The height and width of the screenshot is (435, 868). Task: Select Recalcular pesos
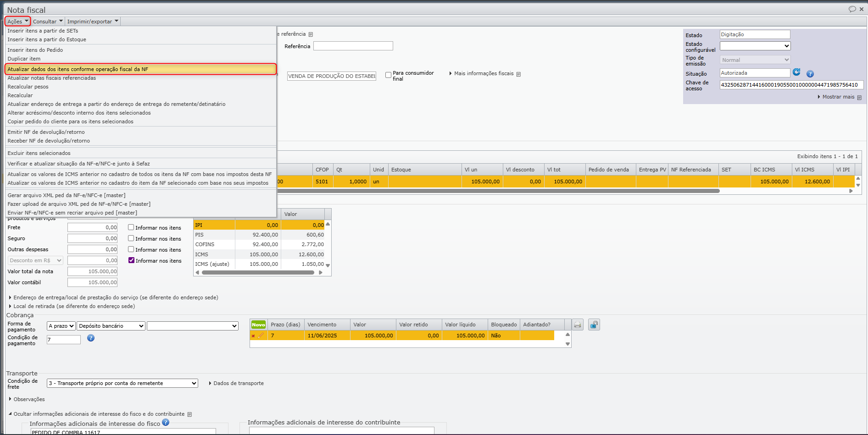tap(141, 87)
